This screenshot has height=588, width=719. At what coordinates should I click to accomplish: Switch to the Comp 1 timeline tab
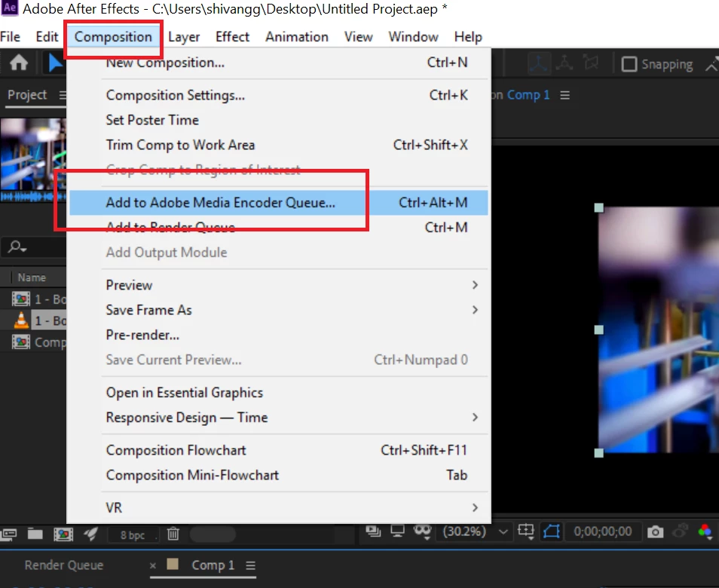click(x=213, y=565)
